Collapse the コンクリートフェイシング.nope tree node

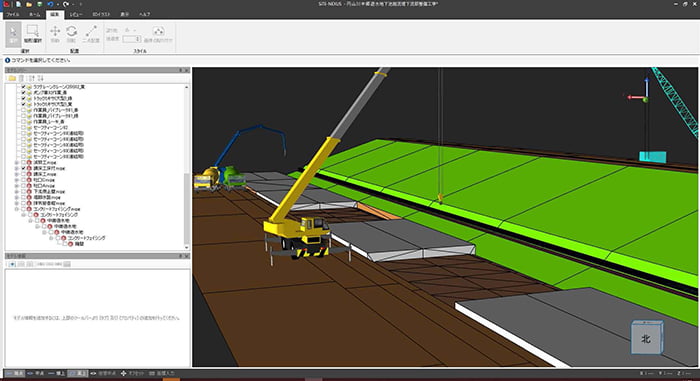coord(17,209)
